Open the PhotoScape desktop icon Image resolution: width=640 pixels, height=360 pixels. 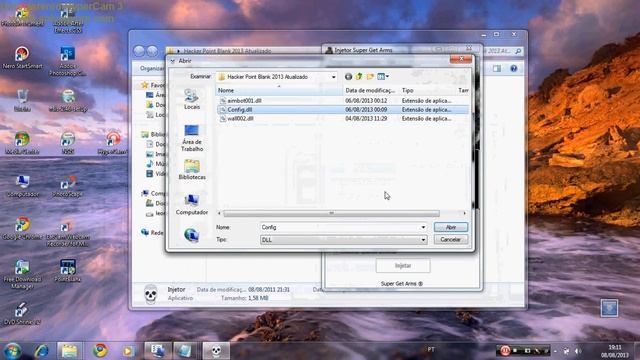coord(67,186)
